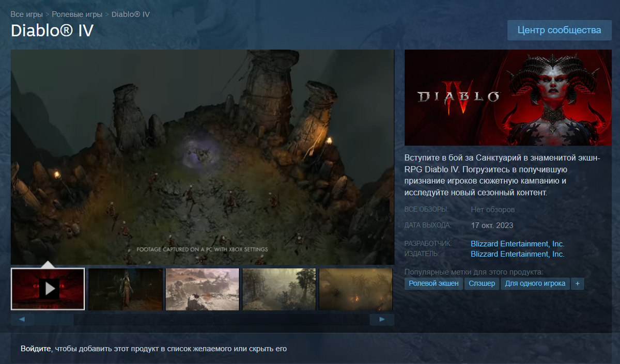620x364 pixels.
Task: Select the dark swamp fire screenshot thumbnail
Action: click(x=356, y=289)
